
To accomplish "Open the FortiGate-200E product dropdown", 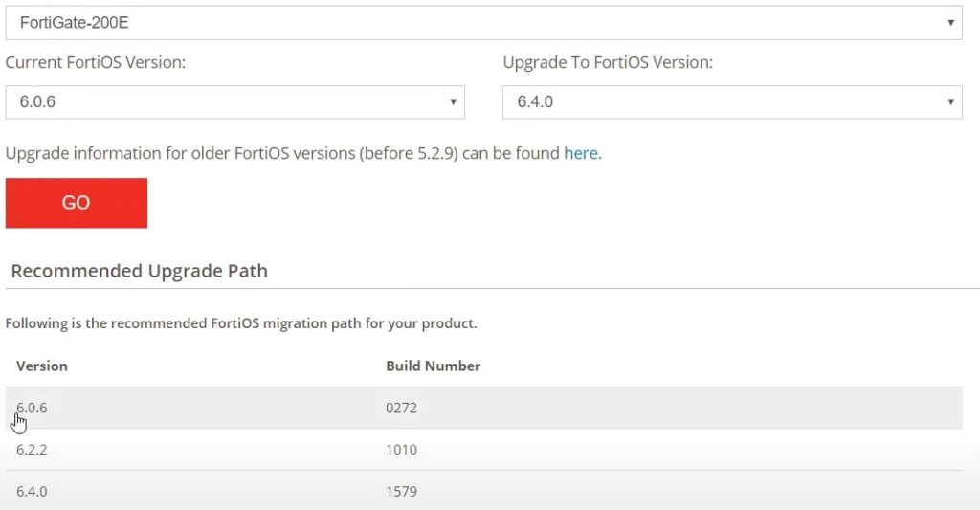I will point(483,23).
